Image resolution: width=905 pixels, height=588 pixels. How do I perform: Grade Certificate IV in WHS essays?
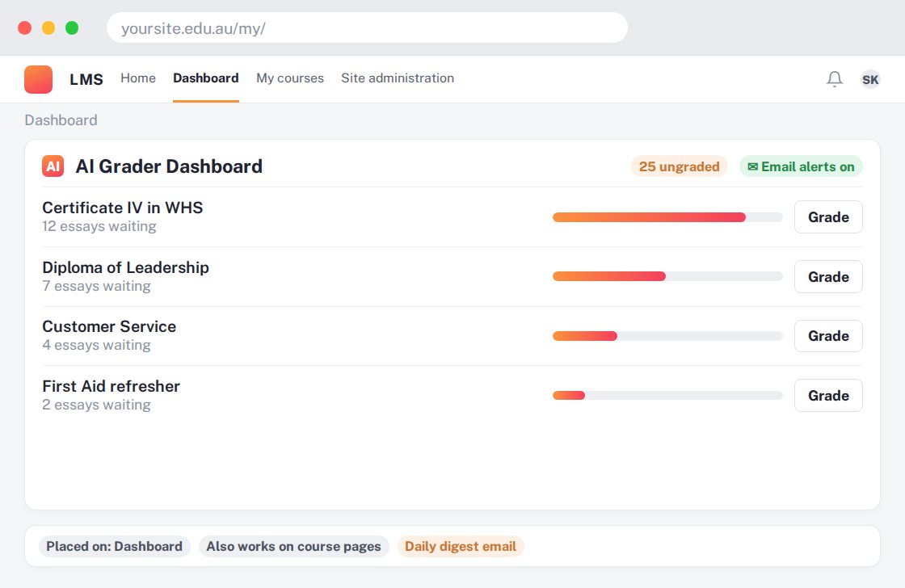(828, 217)
